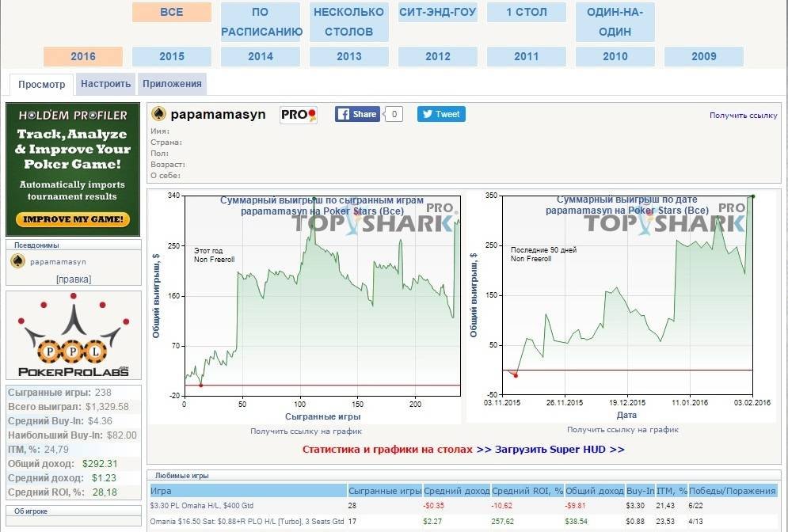Click the poker chip avatar beside the username

click(x=158, y=114)
